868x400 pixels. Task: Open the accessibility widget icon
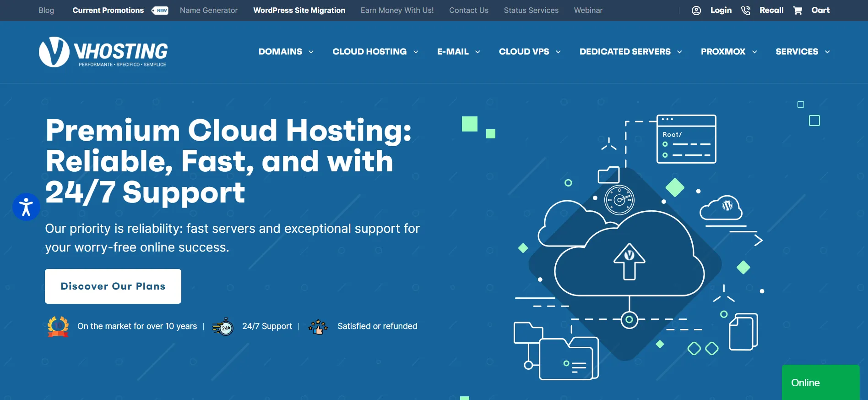(26, 207)
